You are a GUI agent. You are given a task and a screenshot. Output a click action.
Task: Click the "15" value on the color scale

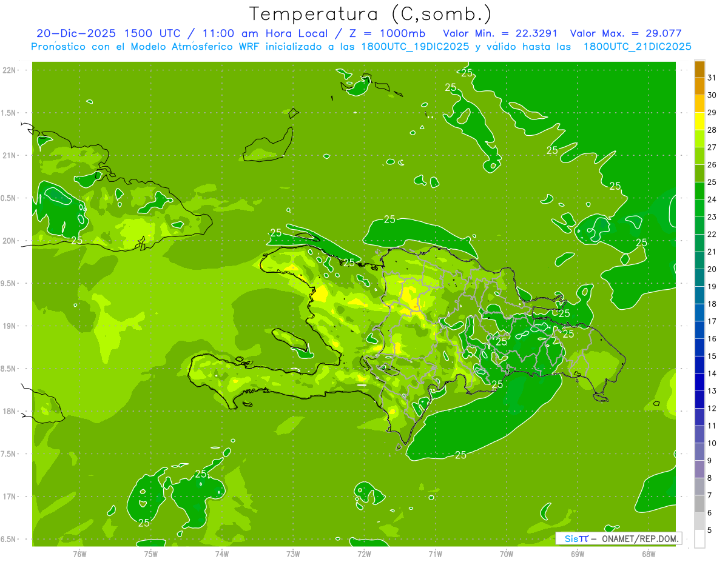712,356
